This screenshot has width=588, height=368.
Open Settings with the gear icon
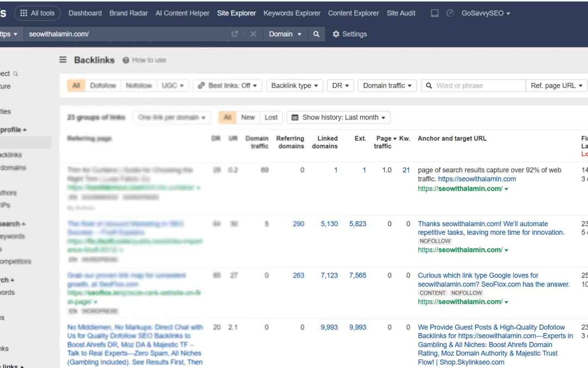point(350,34)
